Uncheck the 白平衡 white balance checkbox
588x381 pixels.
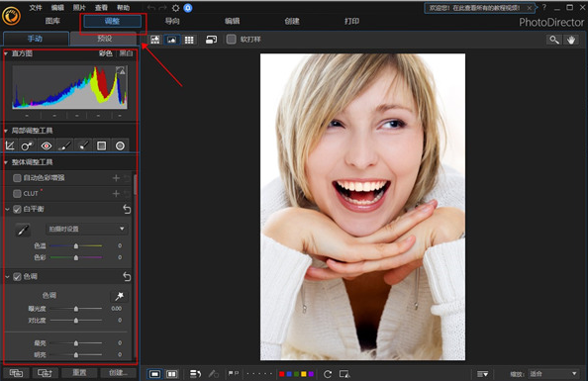pyautogui.click(x=17, y=209)
